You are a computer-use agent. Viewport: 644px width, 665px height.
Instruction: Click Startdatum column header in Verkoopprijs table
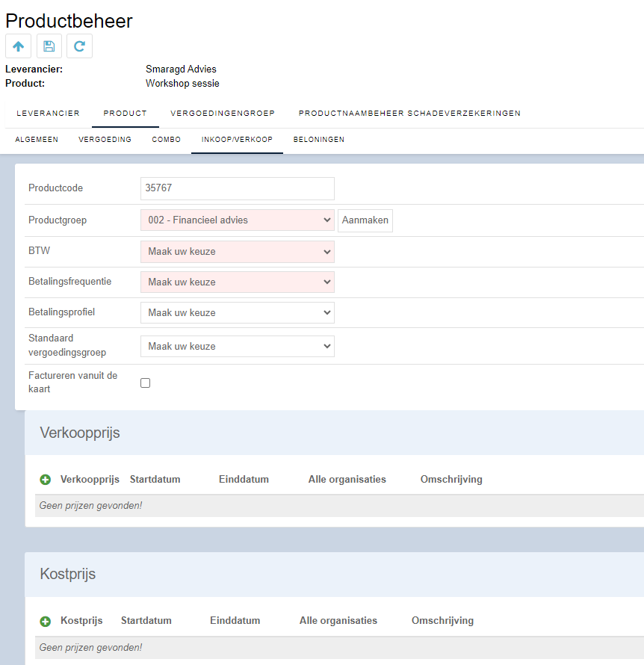click(x=155, y=479)
